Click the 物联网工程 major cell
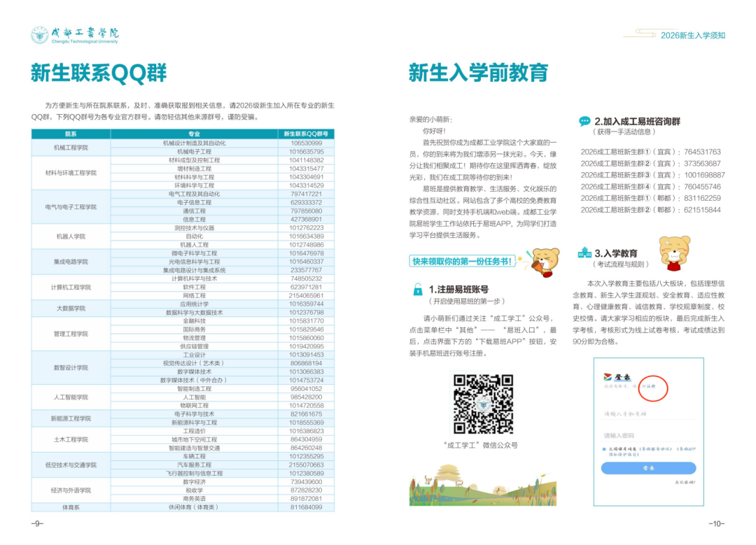 pos(195,406)
